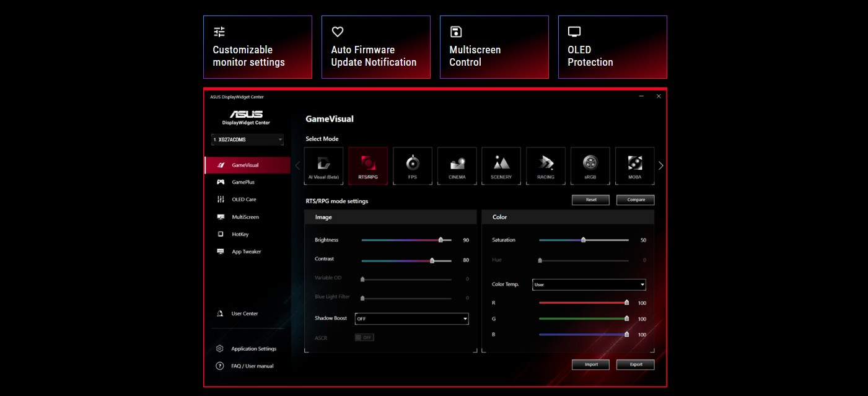
Task: Go to the MultiScreen section
Action: [245, 217]
